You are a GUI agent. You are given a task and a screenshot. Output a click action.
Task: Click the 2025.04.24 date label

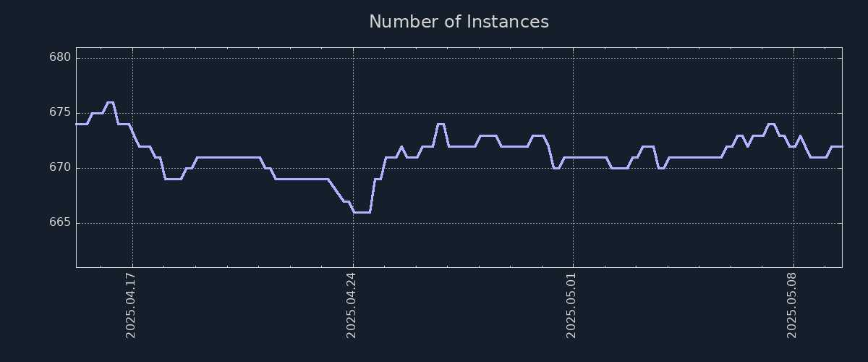pos(352,306)
